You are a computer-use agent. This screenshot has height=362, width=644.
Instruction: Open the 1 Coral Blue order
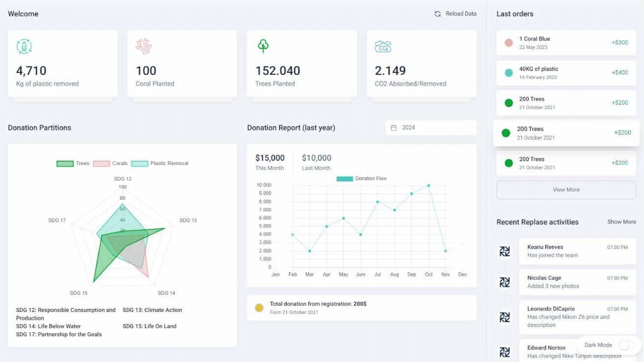566,43
